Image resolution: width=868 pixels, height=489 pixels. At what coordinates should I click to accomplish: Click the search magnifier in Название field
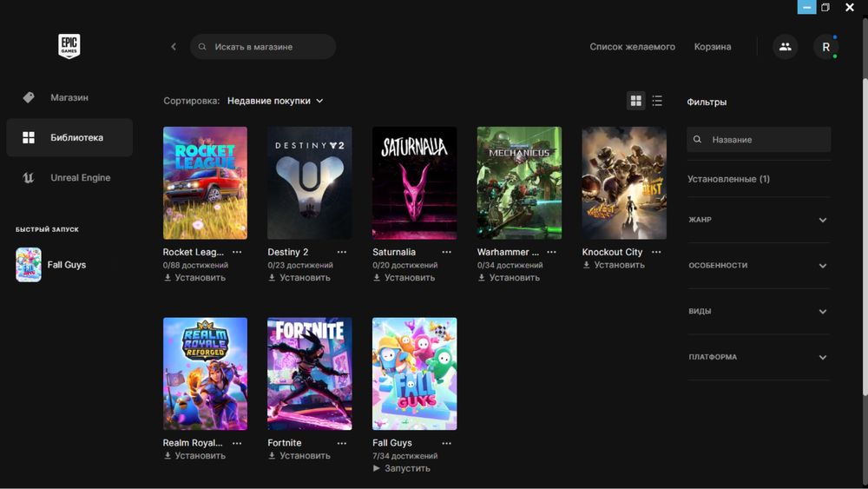pyautogui.click(x=698, y=140)
